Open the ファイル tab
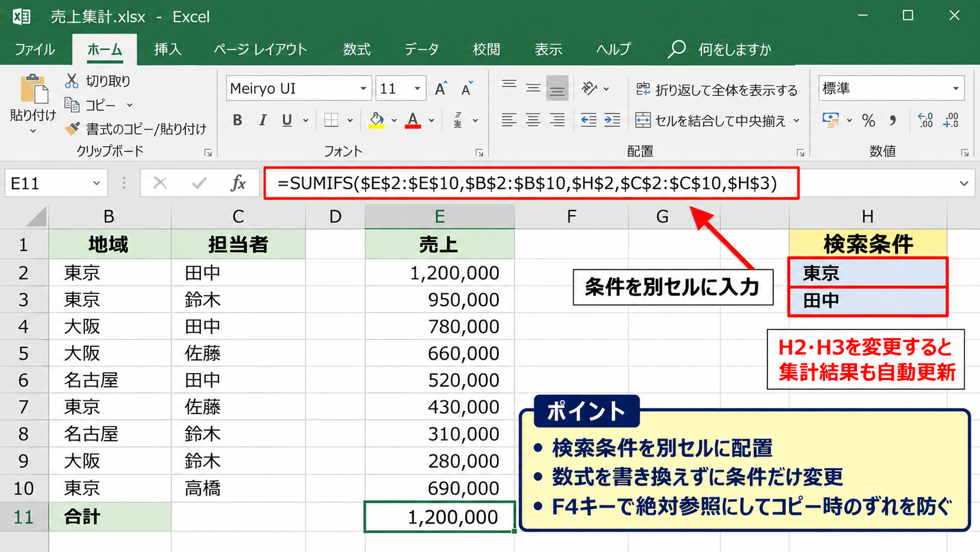980x552 pixels. [35, 49]
